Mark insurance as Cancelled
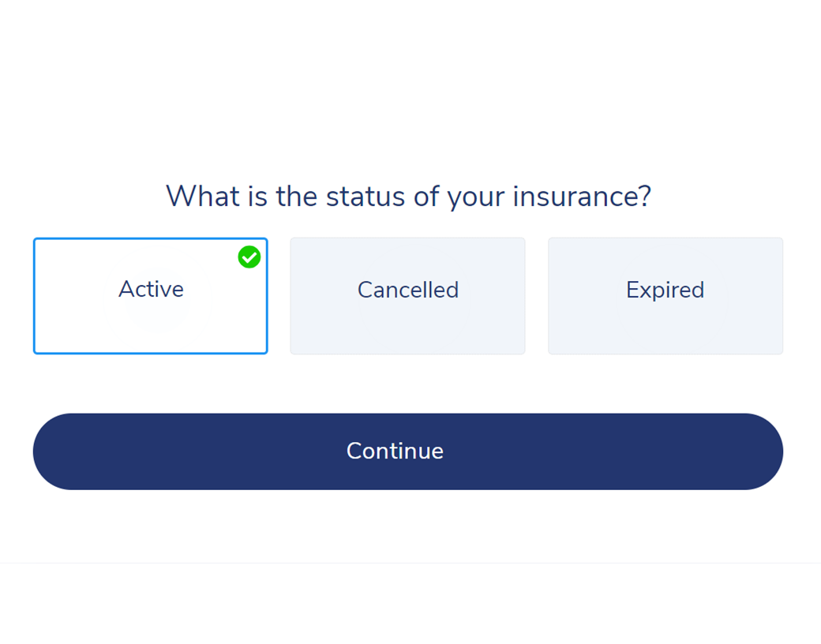The width and height of the screenshot is (821, 644). (x=408, y=296)
